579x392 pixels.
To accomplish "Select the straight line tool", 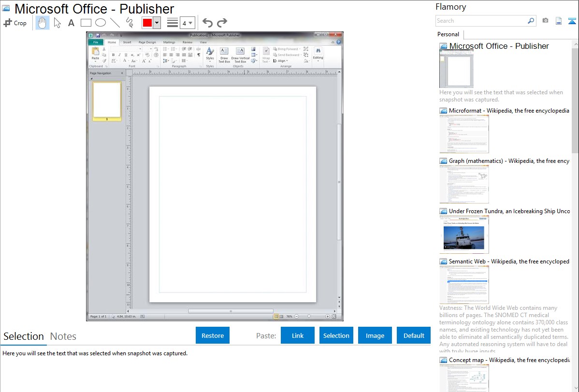I will pyautogui.click(x=115, y=23).
